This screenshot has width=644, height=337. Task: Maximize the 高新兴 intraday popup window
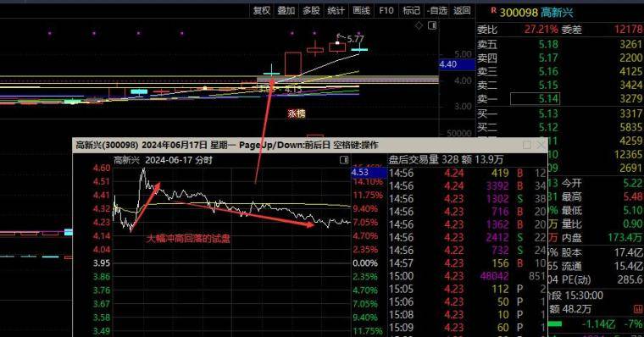click(527, 145)
